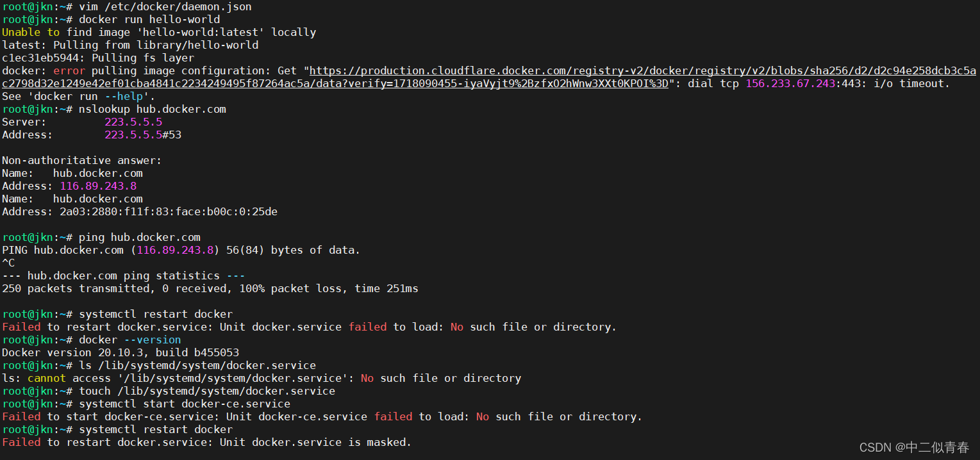Click the 'docker --version' command
This screenshot has height=460, width=980.
[x=130, y=340]
